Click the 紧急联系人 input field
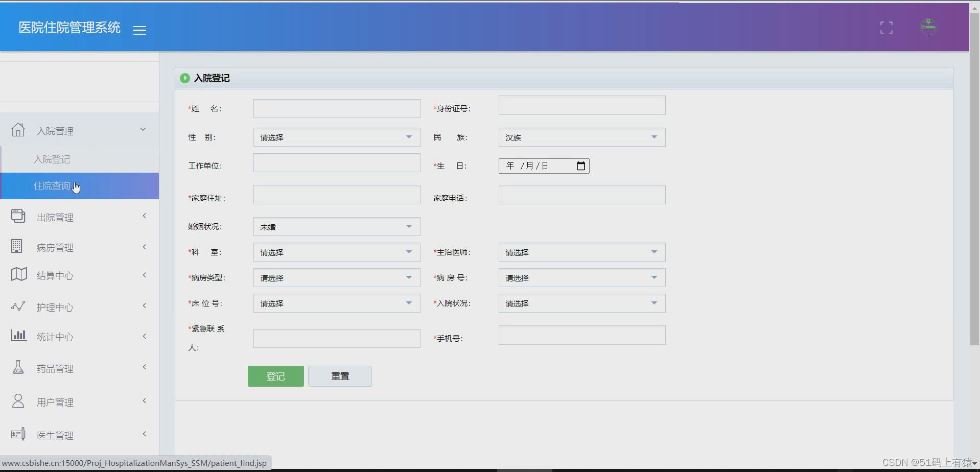The width and height of the screenshot is (980, 472). (337, 338)
